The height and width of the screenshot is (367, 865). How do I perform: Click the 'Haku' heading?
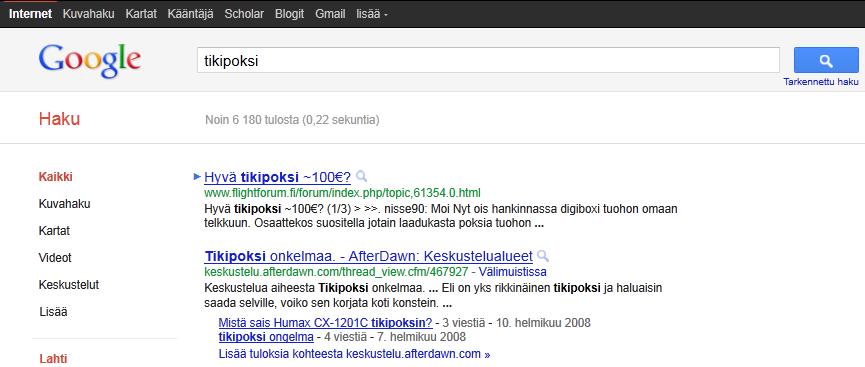[x=59, y=119]
